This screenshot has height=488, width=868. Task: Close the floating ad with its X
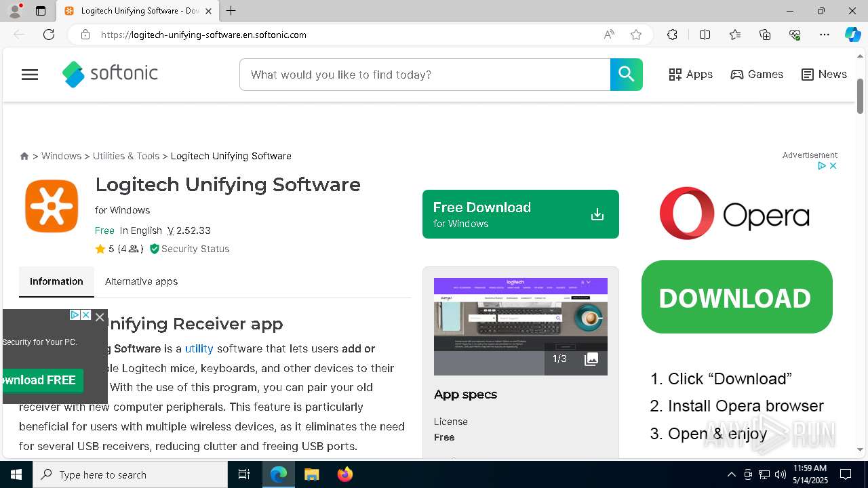click(100, 317)
